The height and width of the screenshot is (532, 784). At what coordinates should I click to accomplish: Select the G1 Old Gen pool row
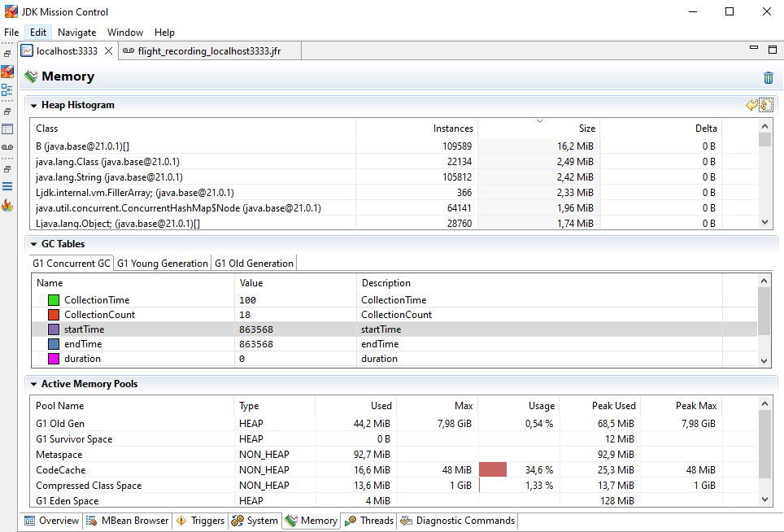[x=394, y=424]
